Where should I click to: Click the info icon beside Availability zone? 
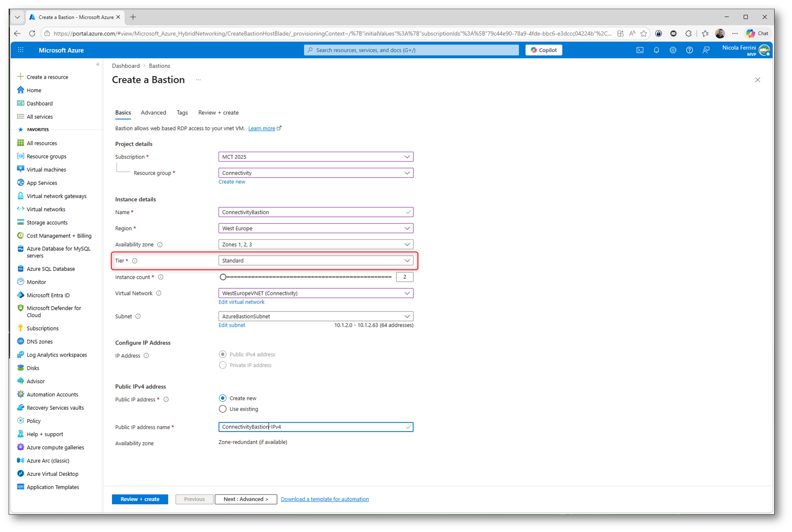click(x=160, y=245)
